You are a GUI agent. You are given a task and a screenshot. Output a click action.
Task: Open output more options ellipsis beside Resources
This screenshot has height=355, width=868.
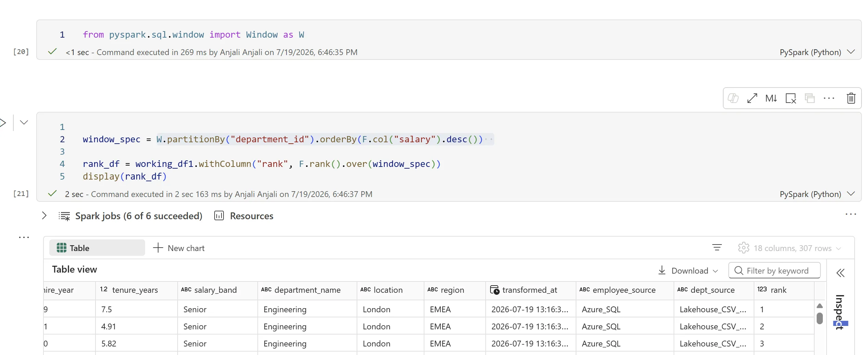click(x=851, y=214)
